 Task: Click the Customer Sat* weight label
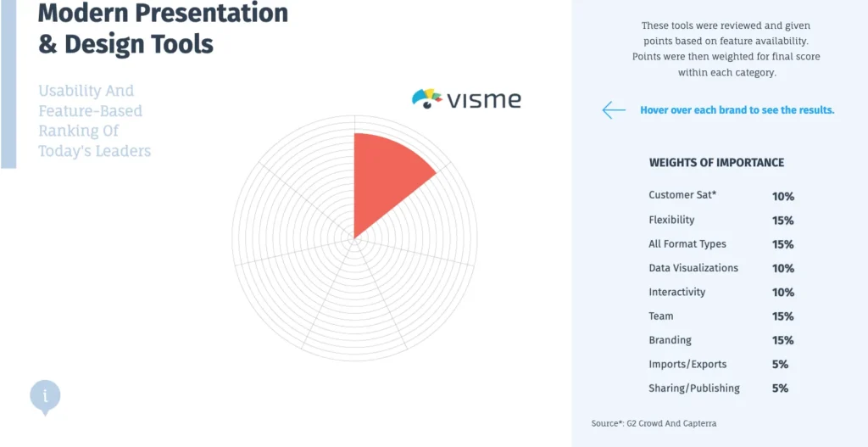point(682,195)
